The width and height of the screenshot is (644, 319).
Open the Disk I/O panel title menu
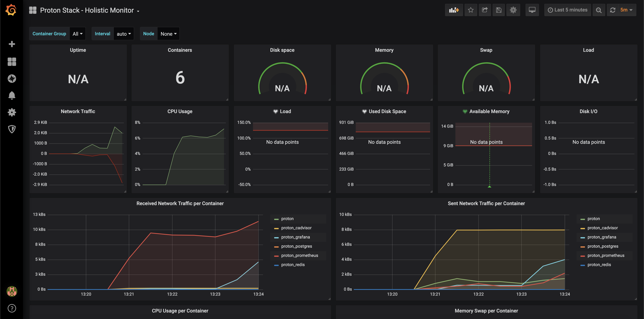click(588, 112)
